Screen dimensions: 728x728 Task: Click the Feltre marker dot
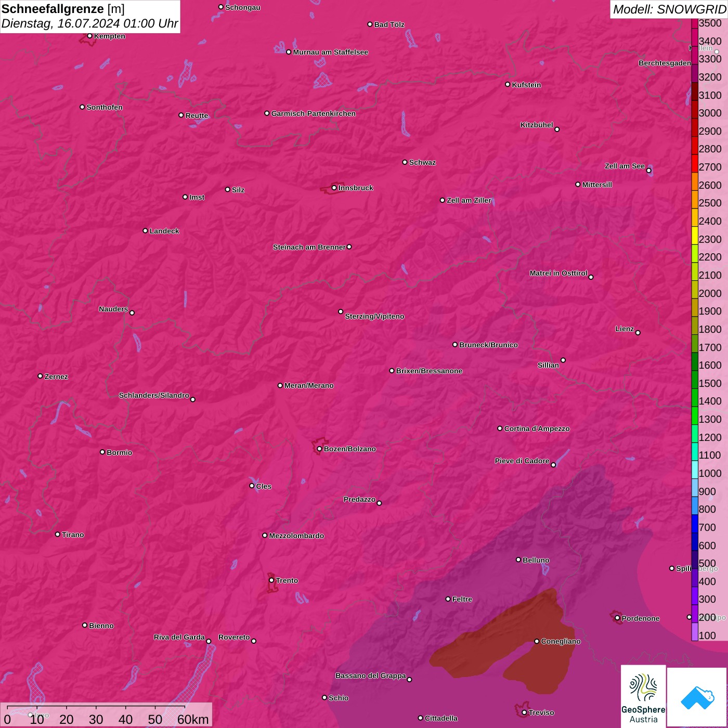pyautogui.click(x=448, y=599)
